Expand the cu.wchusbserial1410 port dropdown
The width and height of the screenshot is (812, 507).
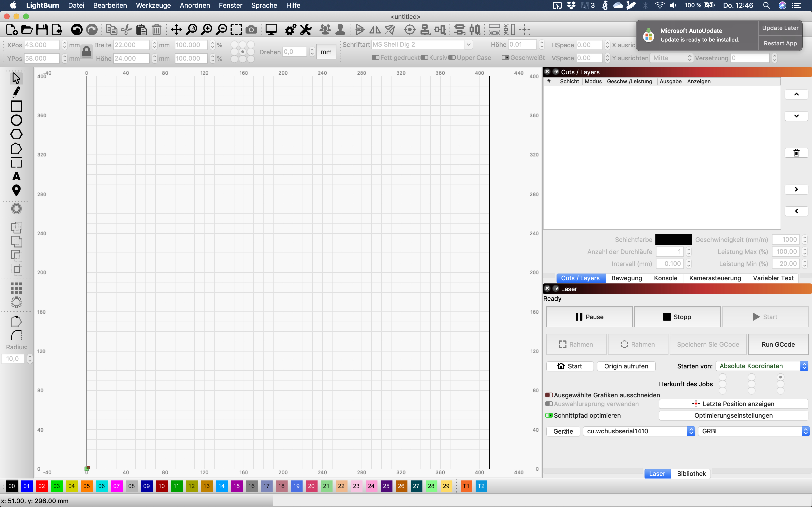click(x=639, y=431)
